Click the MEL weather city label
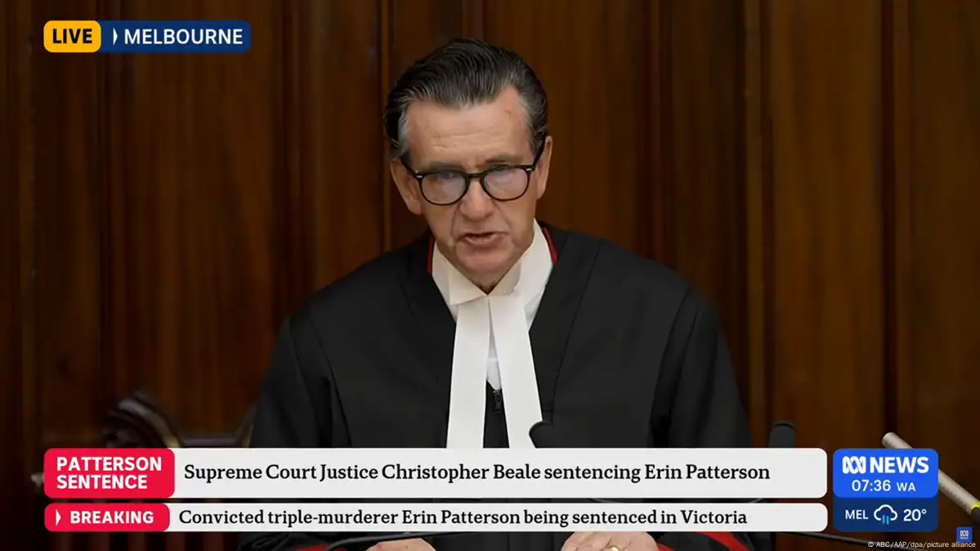The width and height of the screenshot is (980, 551). tap(857, 515)
